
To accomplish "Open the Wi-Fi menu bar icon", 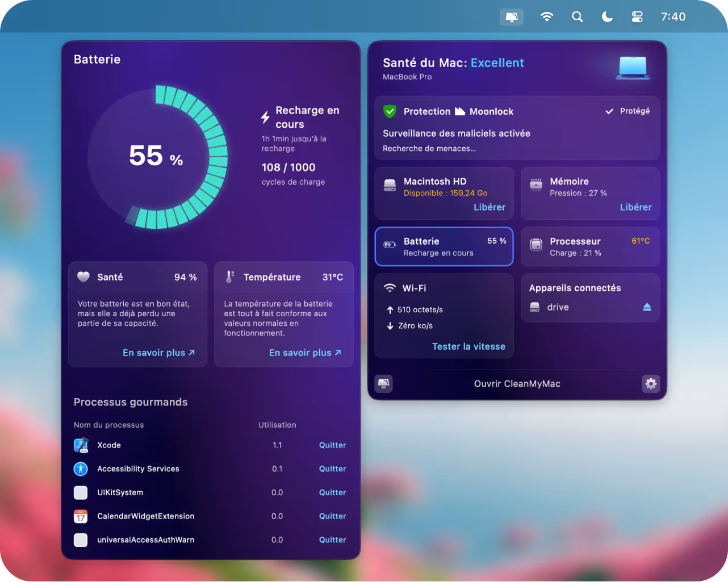I will [547, 17].
